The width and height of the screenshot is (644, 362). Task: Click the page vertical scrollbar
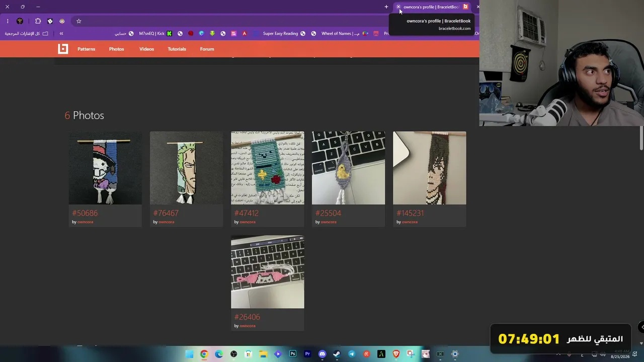641,138
